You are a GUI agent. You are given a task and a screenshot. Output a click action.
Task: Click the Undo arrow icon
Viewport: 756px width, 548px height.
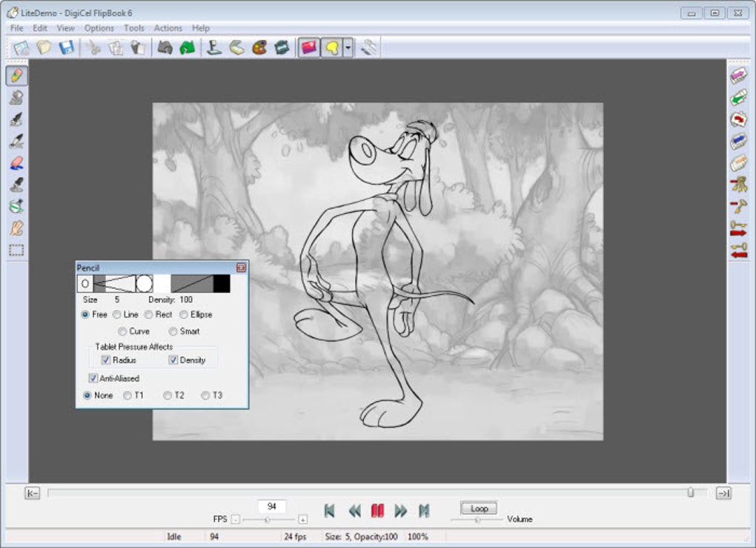pyautogui.click(x=165, y=47)
